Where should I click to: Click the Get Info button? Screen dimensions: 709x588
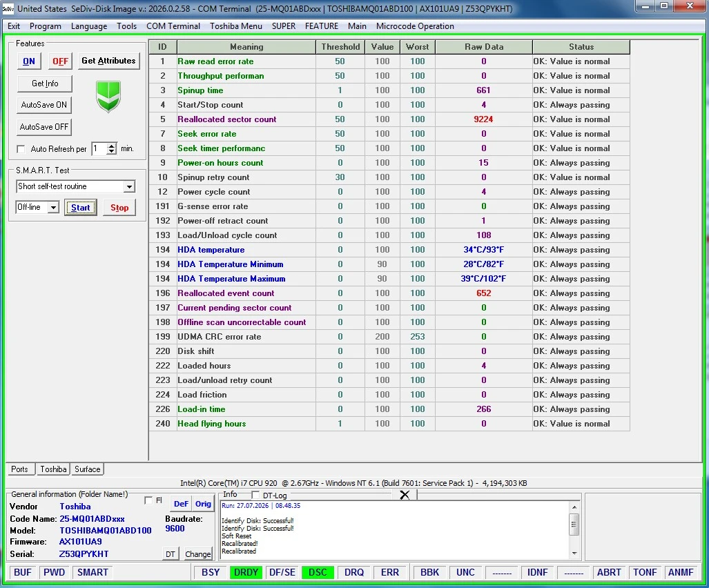click(x=45, y=83)
